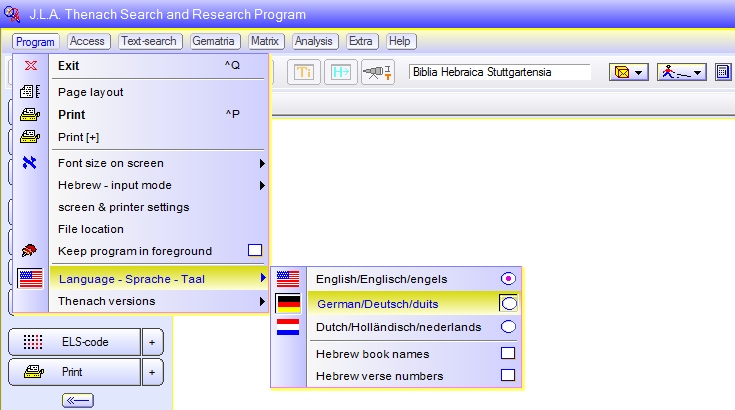Choose Page layout menu entry
735x410 pixels.
coord(158,92)
